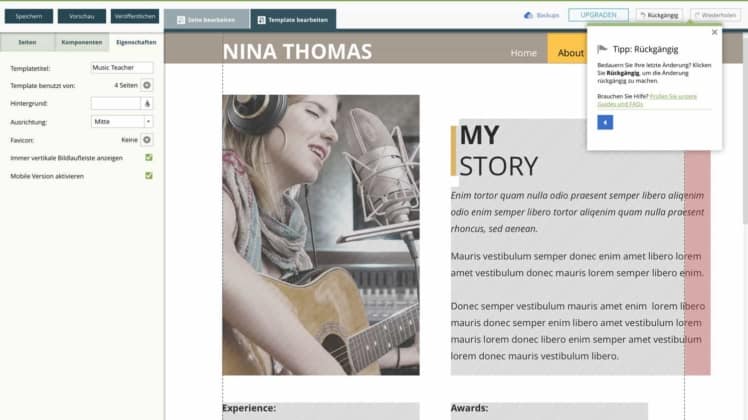Select the Seite bearbeiten tab
This screenshot has width=748, height=420.
[x=207, y=20]
